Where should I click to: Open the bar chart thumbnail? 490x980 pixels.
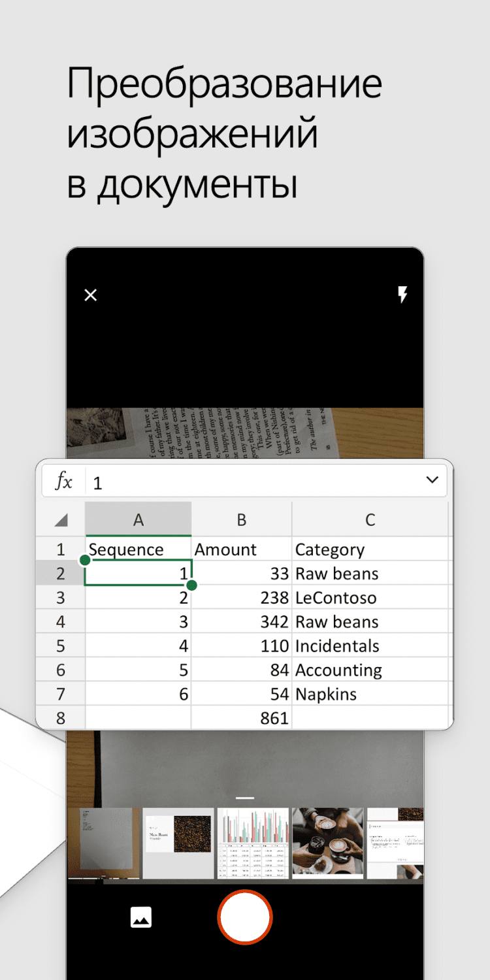click(253, 843)
